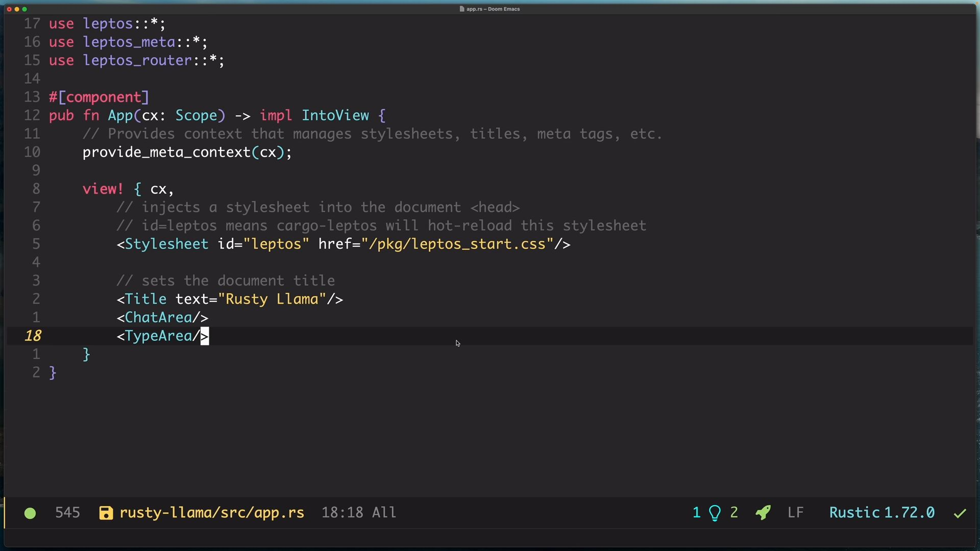Click the 18:18 cursor position indicator
The image size is (980, 551).
(x=342, y=513)
